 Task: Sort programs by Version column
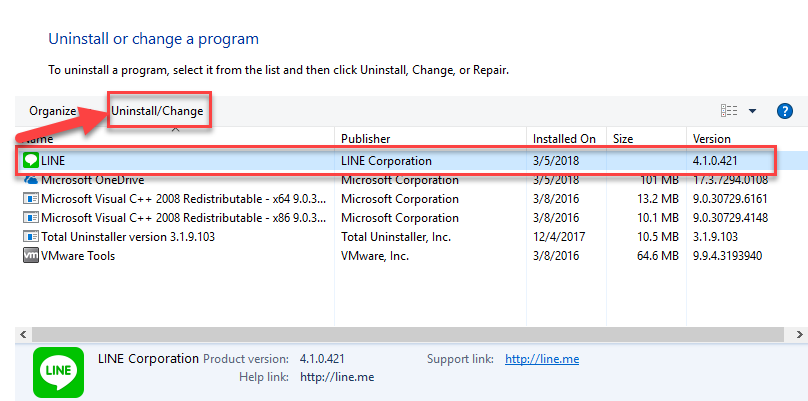point(712,139)
